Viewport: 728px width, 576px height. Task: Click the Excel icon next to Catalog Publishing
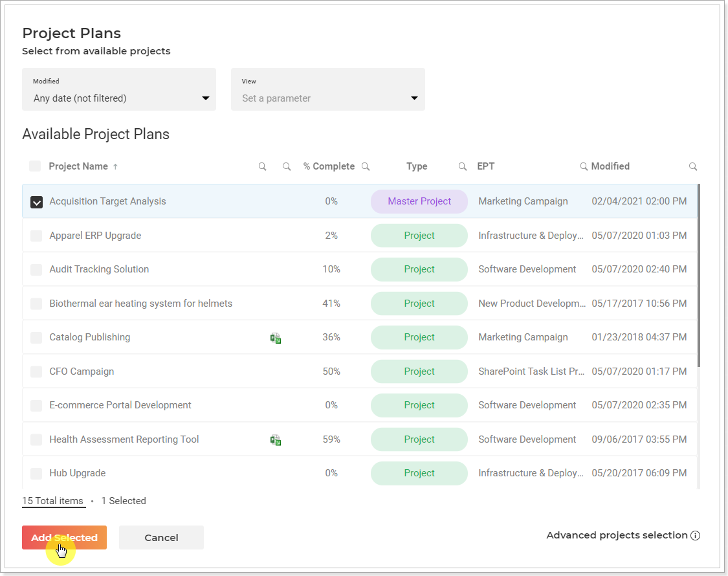click(x=276, y=337)
